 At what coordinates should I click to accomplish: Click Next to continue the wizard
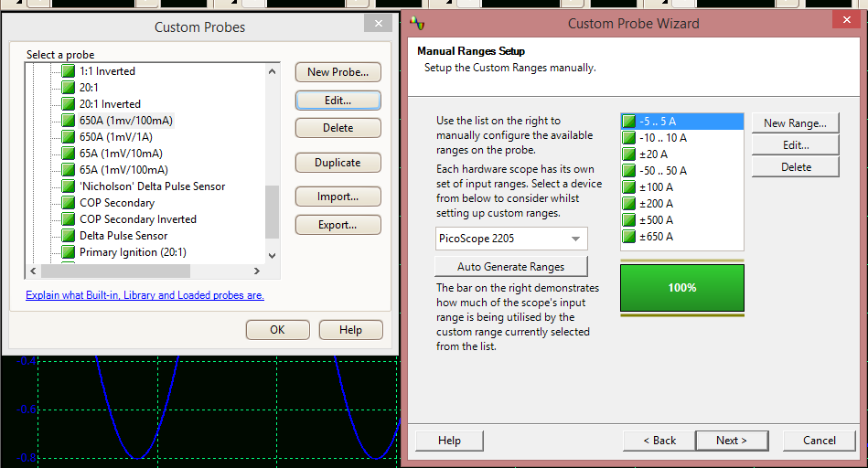731,441
